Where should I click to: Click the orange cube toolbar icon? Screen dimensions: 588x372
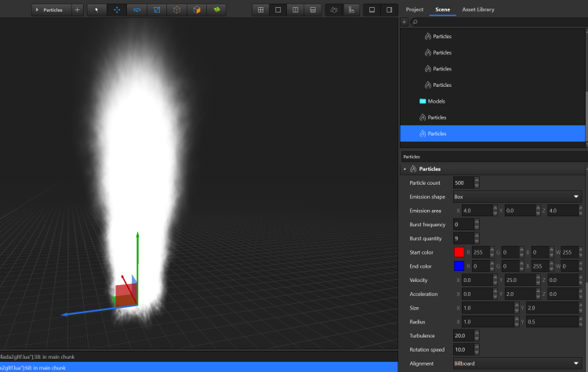pos(197,10)
